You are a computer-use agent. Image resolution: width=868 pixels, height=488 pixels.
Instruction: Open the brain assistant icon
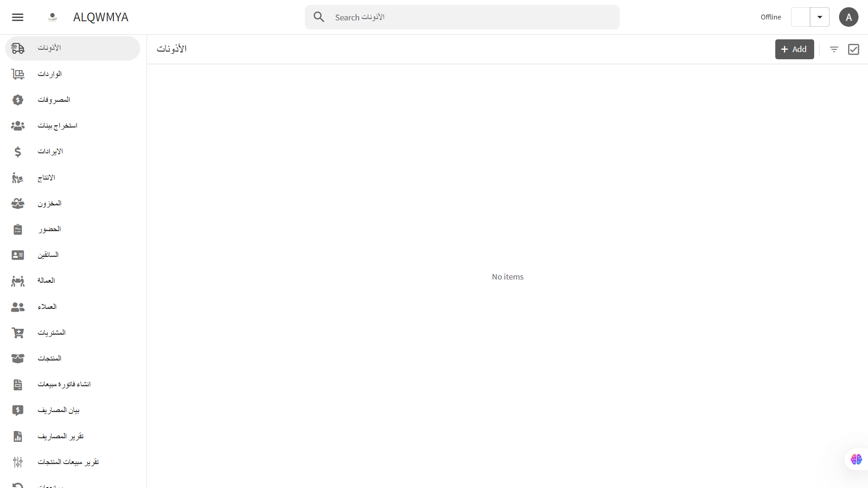pyautogui.click(x=856, y=460)
